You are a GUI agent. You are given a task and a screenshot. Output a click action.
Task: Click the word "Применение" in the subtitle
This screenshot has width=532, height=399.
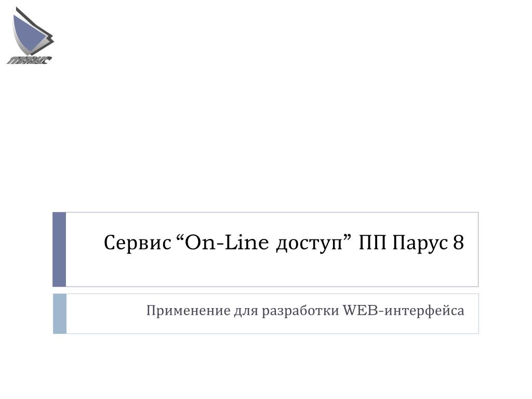pos(188,311)
